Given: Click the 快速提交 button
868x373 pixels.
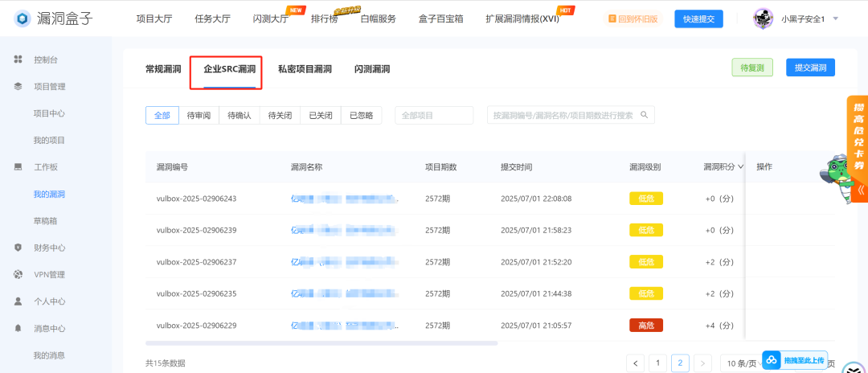Looking at the screenshot, I should [698, 18].
